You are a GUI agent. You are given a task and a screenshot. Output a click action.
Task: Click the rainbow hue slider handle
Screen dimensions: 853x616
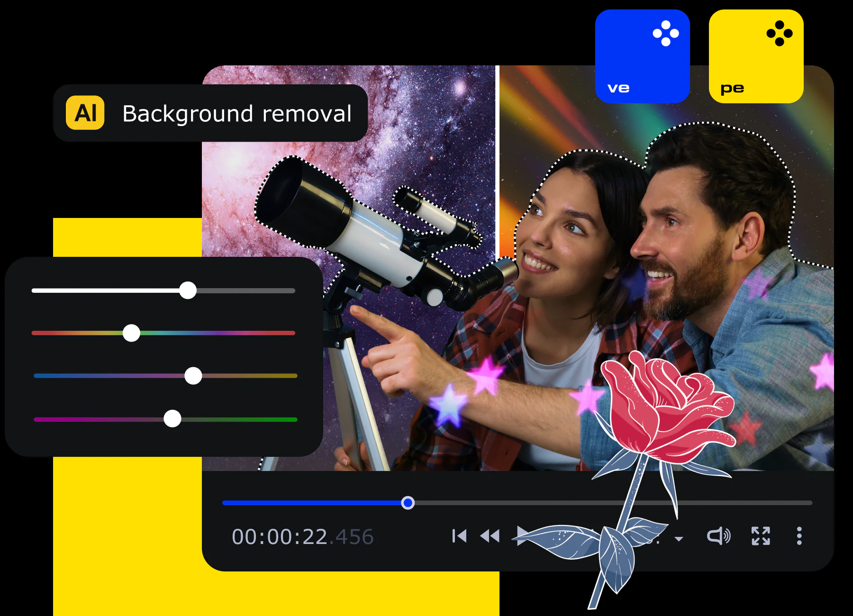pos(131,333)
